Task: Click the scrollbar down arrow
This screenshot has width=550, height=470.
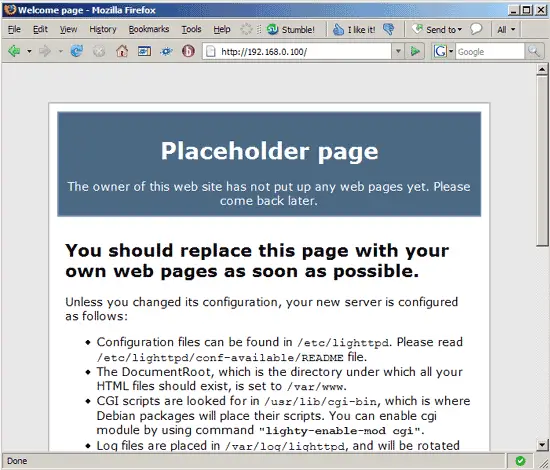Action: tap(542, 445)
